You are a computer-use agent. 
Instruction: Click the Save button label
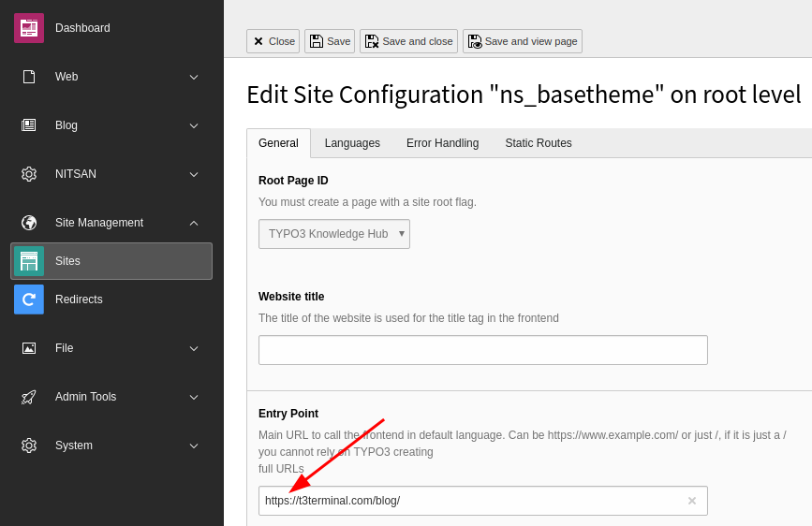click(x=339, y=41)
